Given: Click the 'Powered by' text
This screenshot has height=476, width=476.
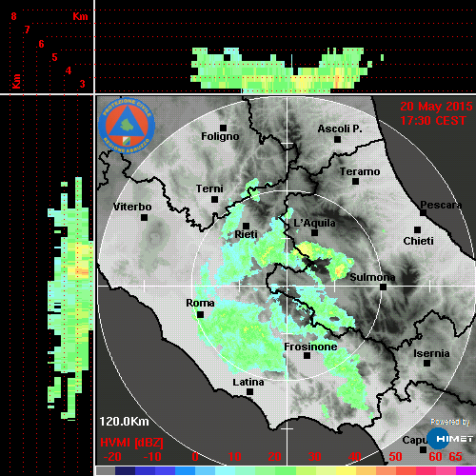Looking at the screenshot, I should click(x=450, y=422).
